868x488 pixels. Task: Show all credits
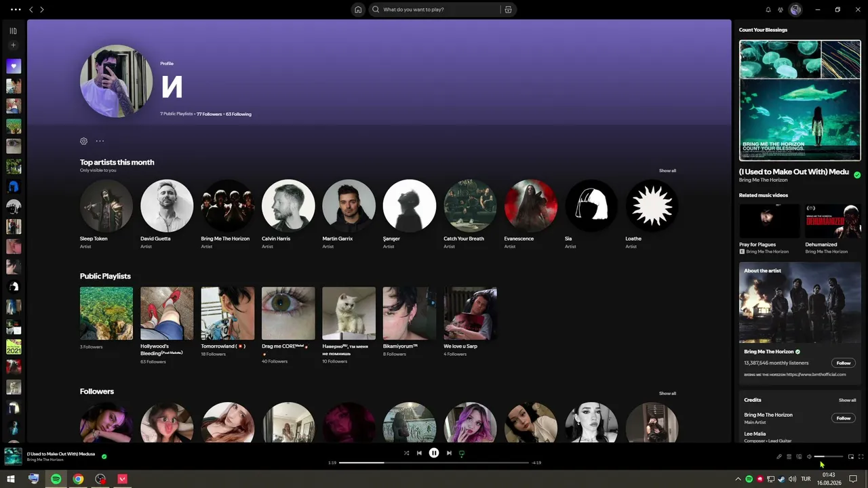click(847, 400)
